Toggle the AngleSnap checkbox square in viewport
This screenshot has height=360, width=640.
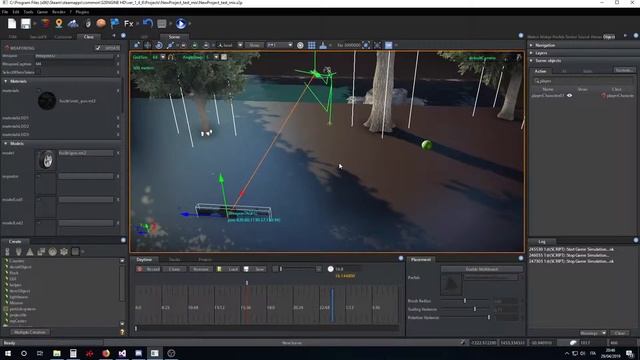pos(224,57)
